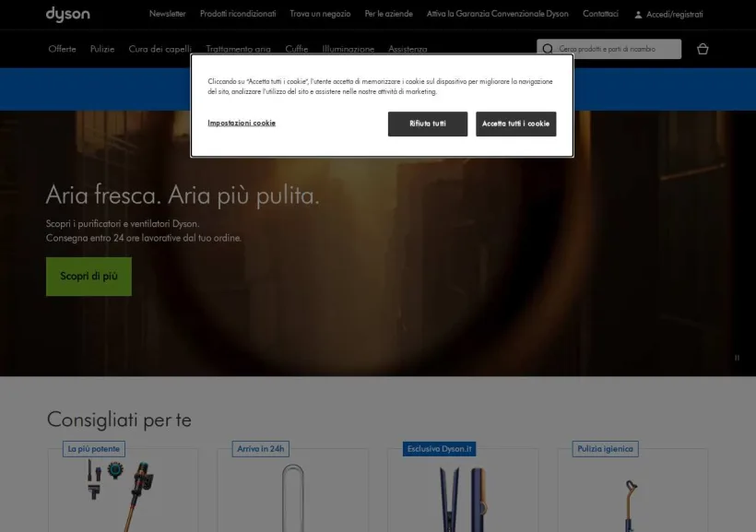Screen dimensions: 756x532
Task: Click the user account person icon
Action: 638,15
